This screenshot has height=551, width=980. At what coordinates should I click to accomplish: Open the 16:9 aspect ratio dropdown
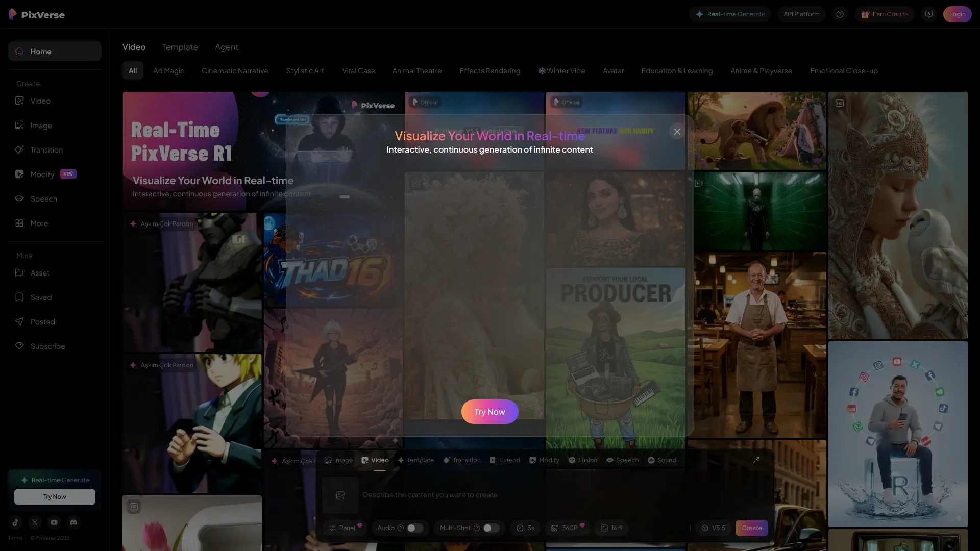611,528
